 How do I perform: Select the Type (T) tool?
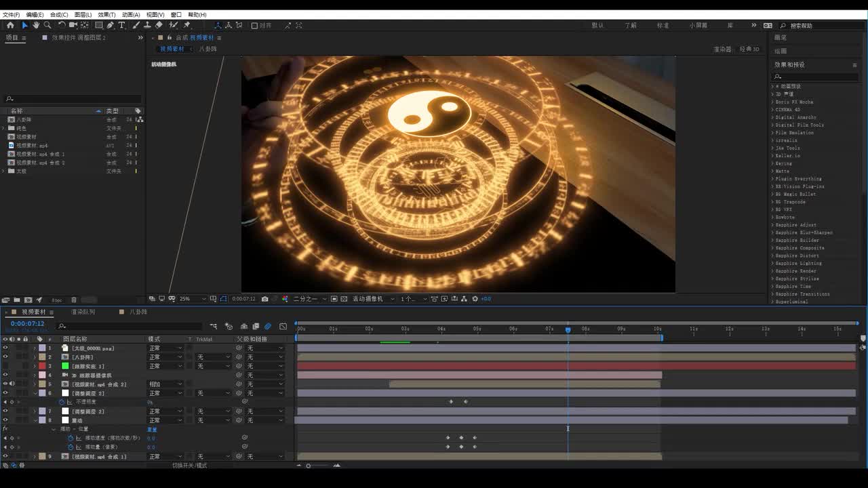(x=121, y=25)
